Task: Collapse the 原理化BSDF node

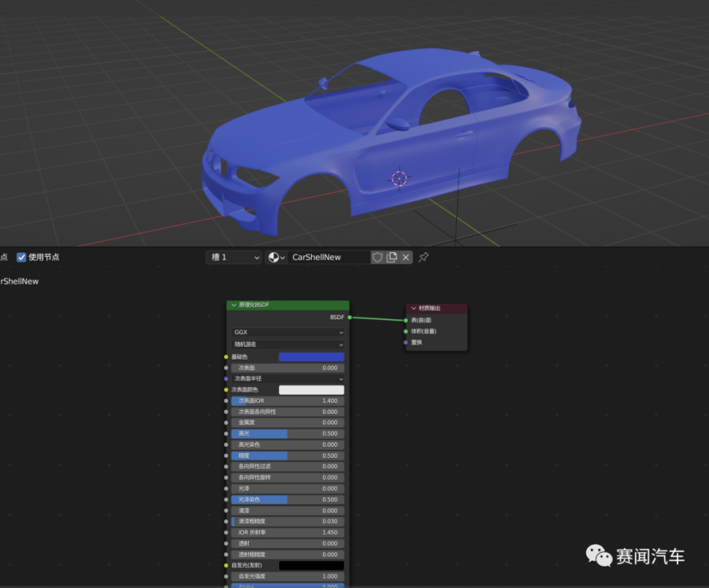Action: click(x=234, y=305)
